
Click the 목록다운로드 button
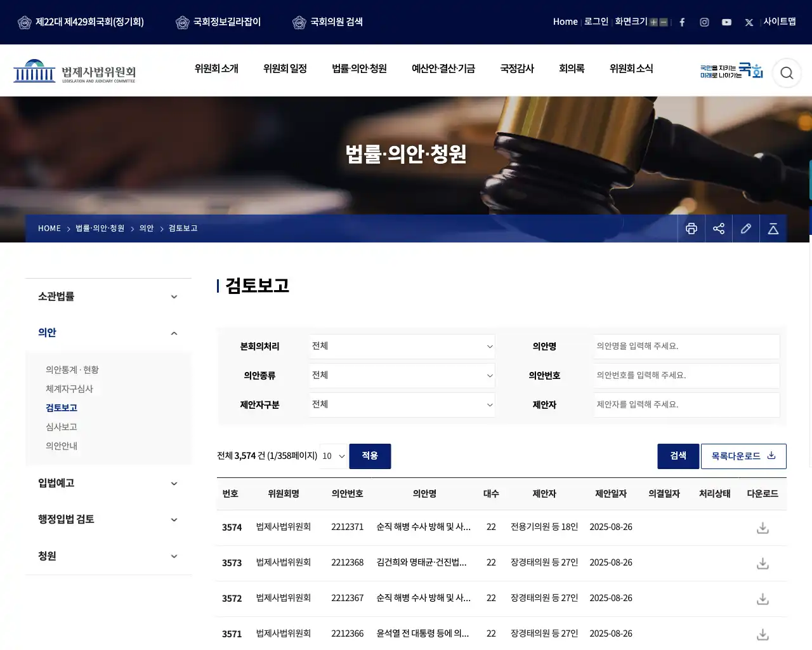click(x=743, y=456)
